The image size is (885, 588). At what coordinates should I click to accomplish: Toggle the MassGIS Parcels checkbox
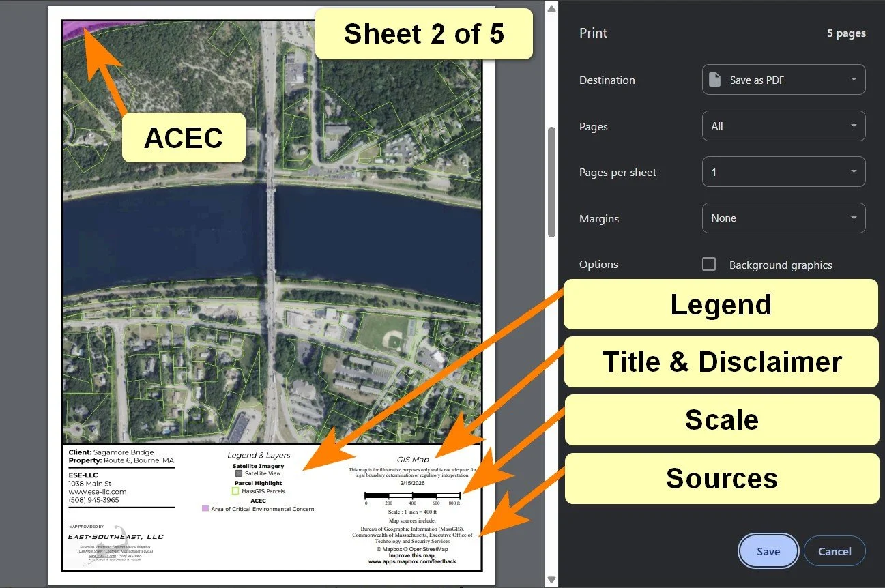pyautogui.click(x=235, y=490)
